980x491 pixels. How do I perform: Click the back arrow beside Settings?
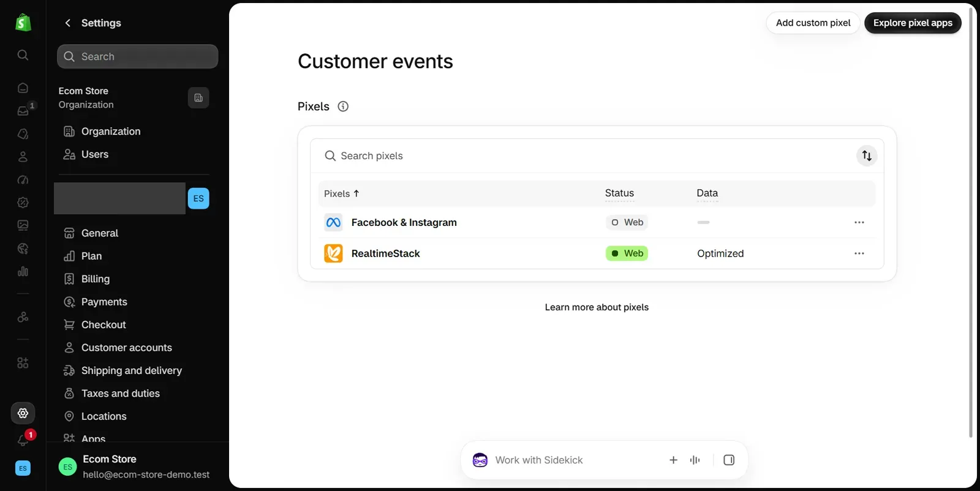tap(67, 23)
